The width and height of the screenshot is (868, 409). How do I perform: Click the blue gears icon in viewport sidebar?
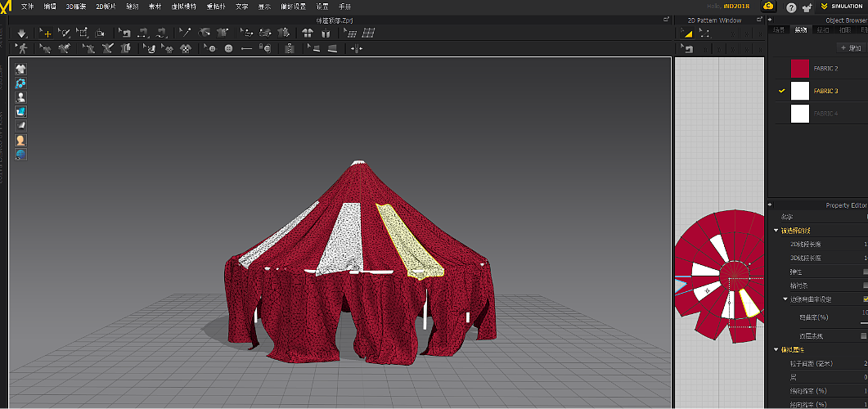[21, 83]
